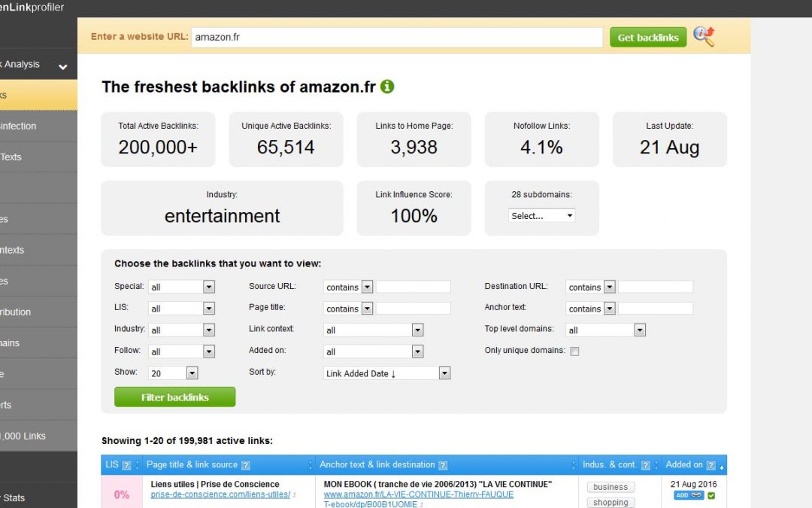This screenshot has height=508, width=812.
Task: Open the 'ntexts' sidebar menu item
Action: tap(38, 250)
